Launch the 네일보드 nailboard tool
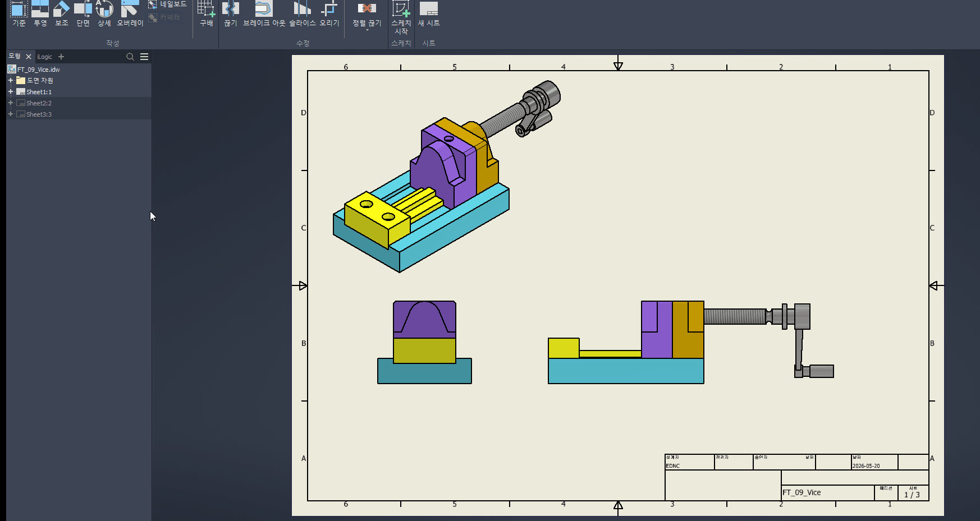This screenshot has height=521, width=980. (167, 4)
